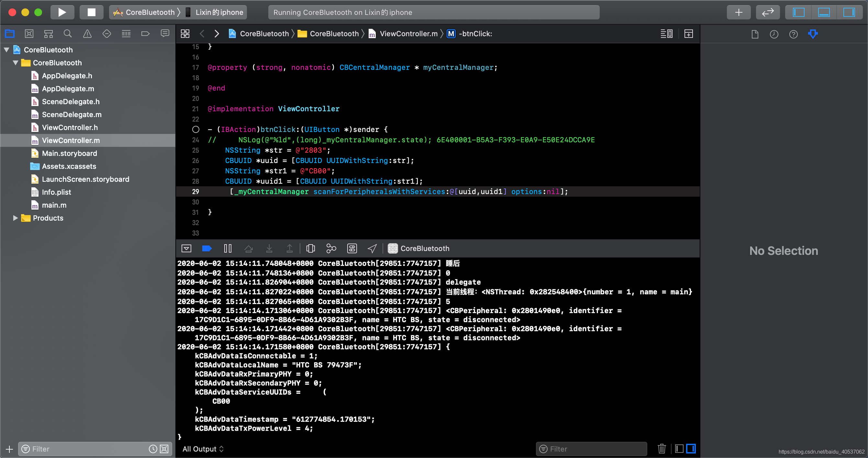The image size is (868, 458).
Task: Hide the debug area panel
Action: tap(824, 13)
